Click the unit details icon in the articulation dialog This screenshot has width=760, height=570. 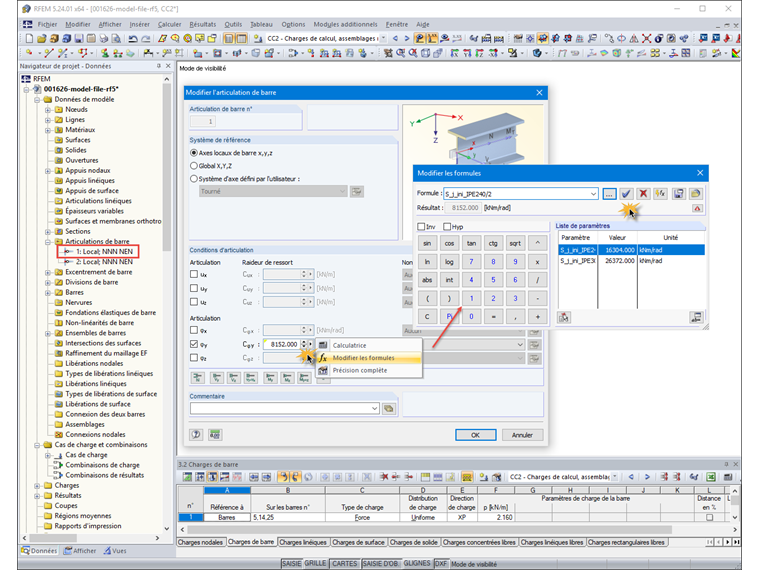coord(215,434)
